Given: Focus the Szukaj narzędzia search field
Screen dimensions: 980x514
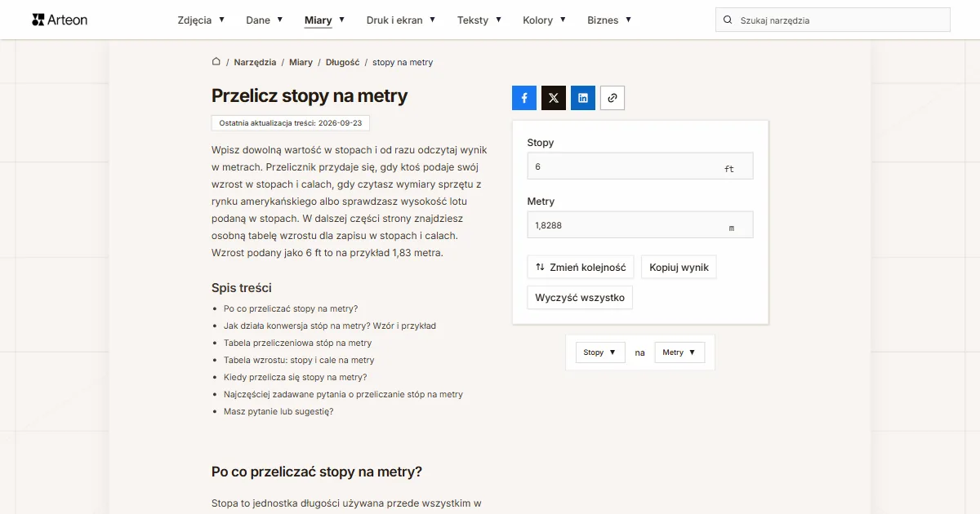Looking at the screenshot, I should (x=833, y=20).
